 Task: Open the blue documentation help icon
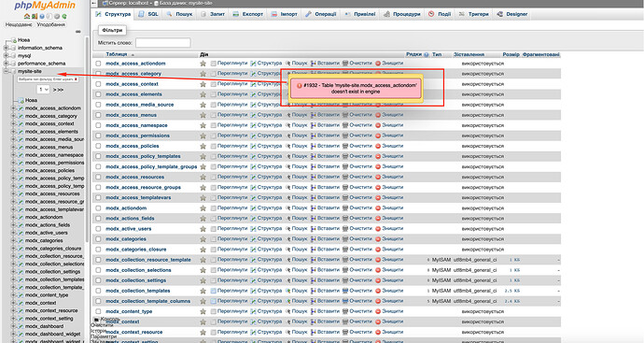coord(42,17)
